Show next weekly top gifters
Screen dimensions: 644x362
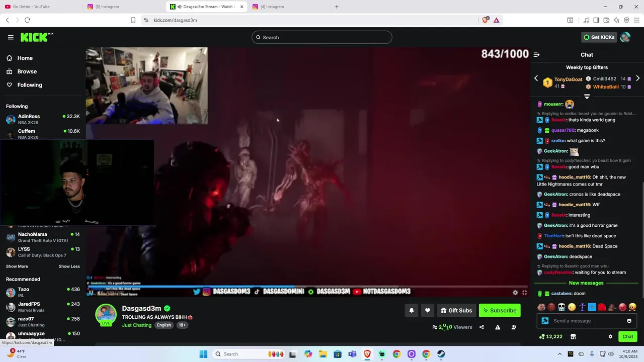click(637, 78)
